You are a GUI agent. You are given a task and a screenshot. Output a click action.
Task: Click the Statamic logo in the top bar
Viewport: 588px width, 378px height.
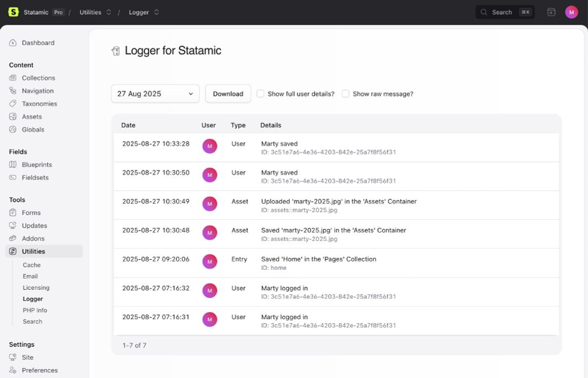point(13,12)
